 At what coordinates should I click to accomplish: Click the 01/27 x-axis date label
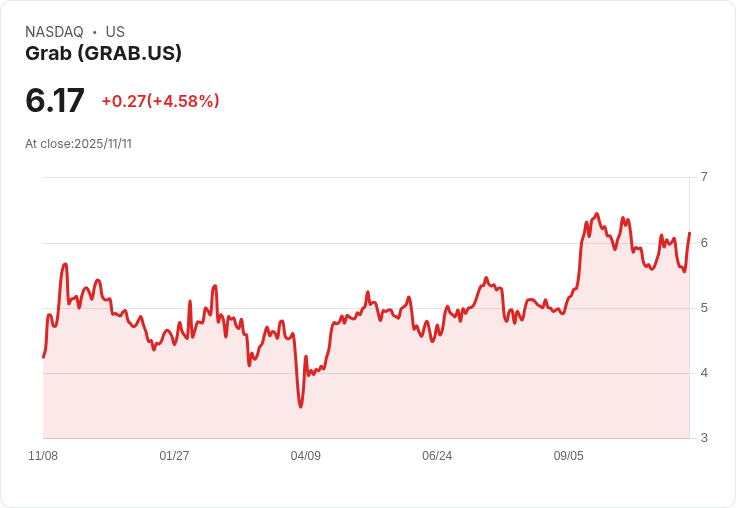174,456
